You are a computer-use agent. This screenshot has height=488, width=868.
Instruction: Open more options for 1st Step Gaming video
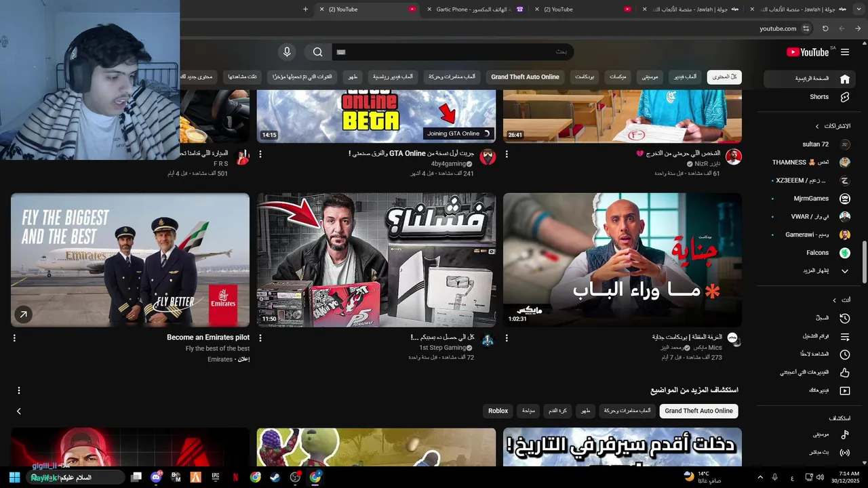tap(260, 338)
